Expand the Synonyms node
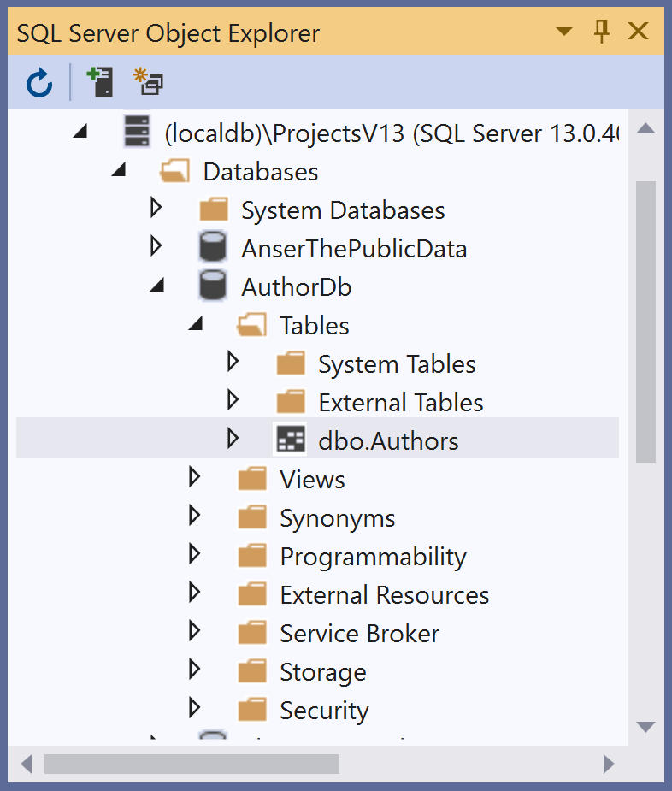Image resolution: width=672 pixels, height=791 pixels. click(x=194, y=516)
